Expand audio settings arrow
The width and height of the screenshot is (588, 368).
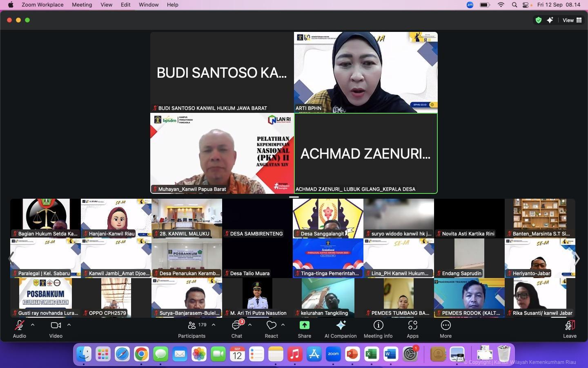coord(33,325)
